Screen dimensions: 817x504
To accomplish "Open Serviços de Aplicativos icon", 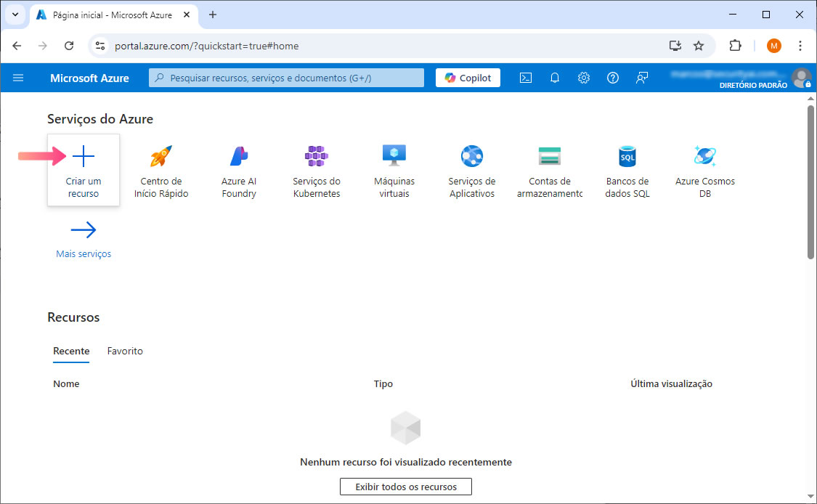I will tap(472, 156).
